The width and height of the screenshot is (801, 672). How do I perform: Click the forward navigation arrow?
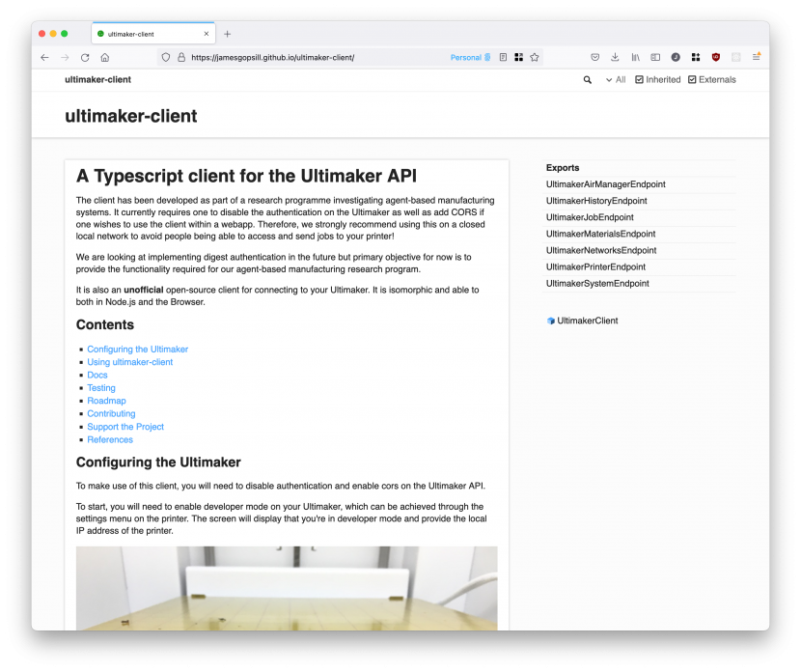pyautogui.click(x=65, y=58)
